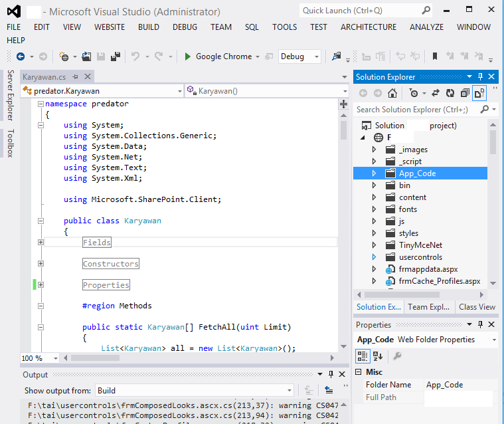The width and height of the screenshot is (504, 424).
Task: Toggle auto-hide pin on Output panel
Action: (331, 375)
